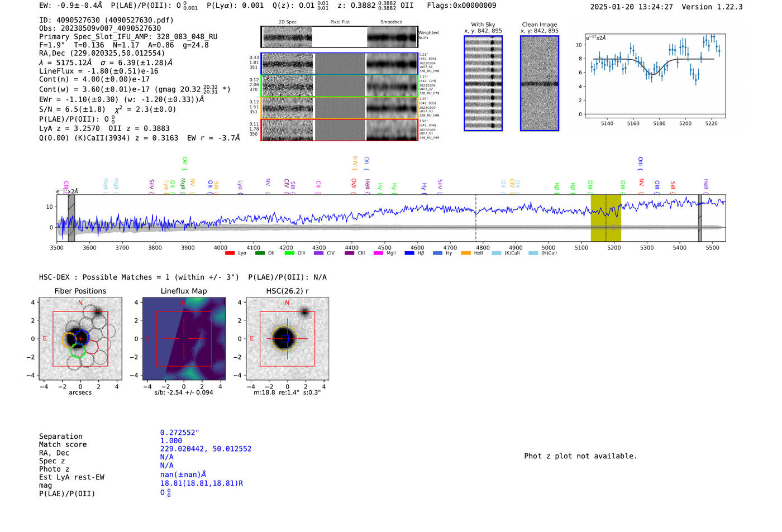Click the Weighted Sum 2D spectrum strip
The image size is (782, 532).
coord(339,37)
